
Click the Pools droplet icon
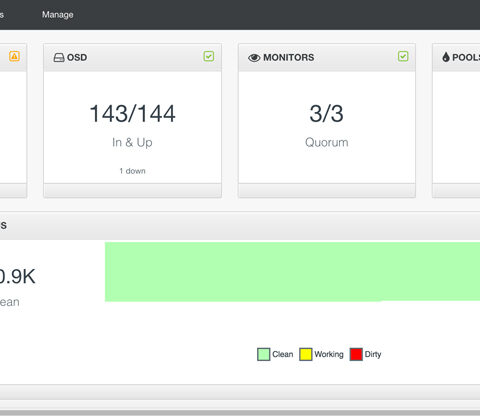446,57
